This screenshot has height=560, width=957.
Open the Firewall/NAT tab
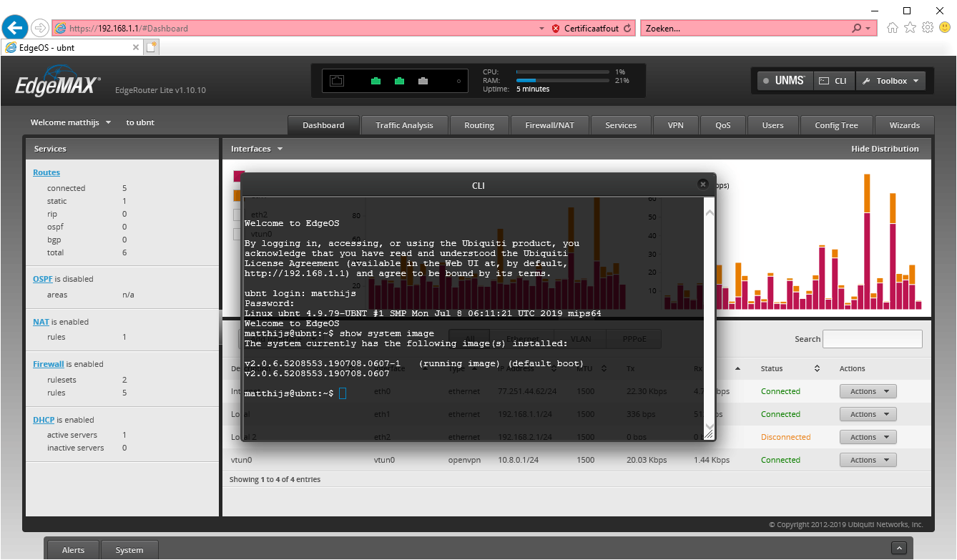(x=549, y=125)
